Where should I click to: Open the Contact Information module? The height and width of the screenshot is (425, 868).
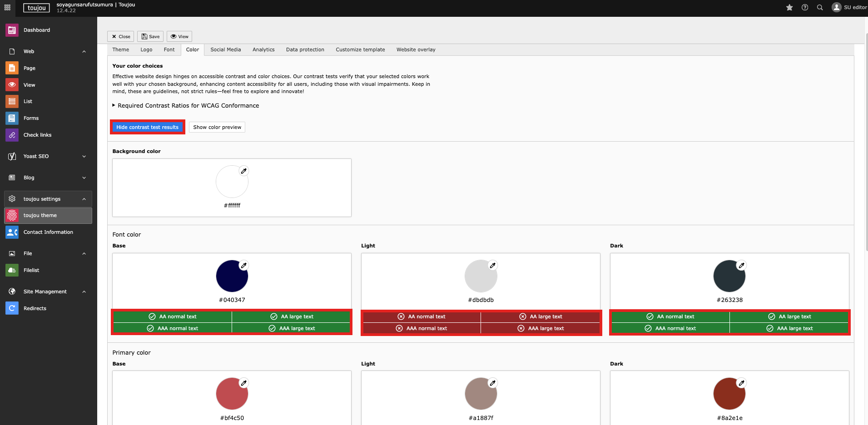(48, 232)
